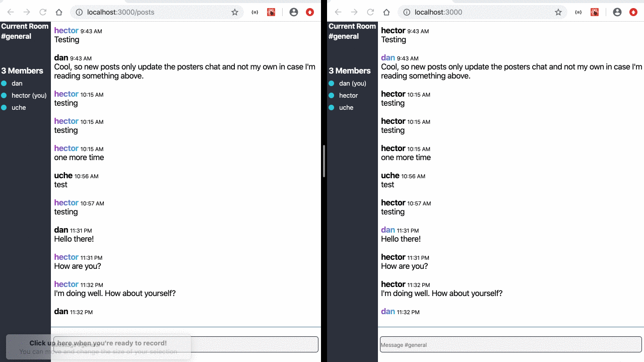The image size is (644, 362).
Task: Click the JSON formatter icon in the right window
Action: pos(578,12)
